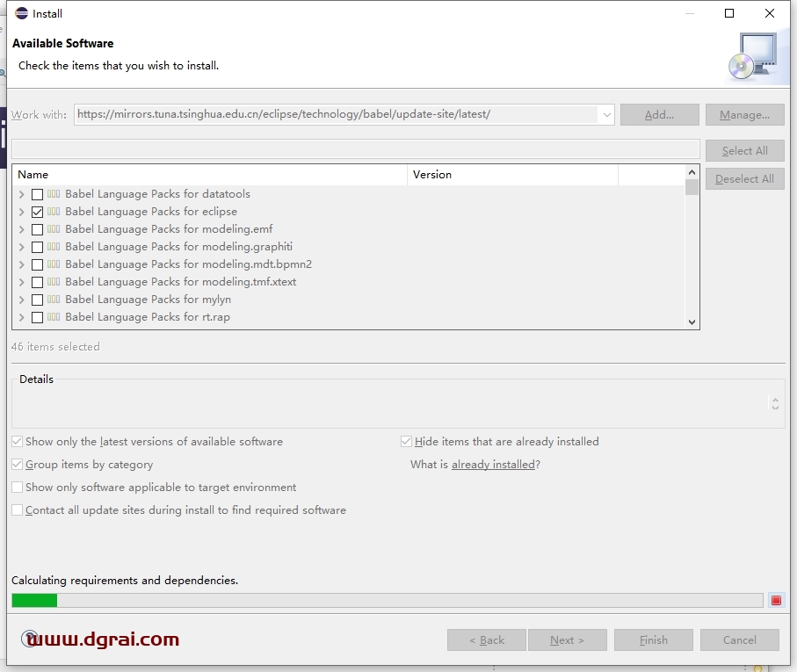Click the category icon for modeling.tmf.xtext pack
The height and width of the screenshot is (672, 797).
click(54, 281)
